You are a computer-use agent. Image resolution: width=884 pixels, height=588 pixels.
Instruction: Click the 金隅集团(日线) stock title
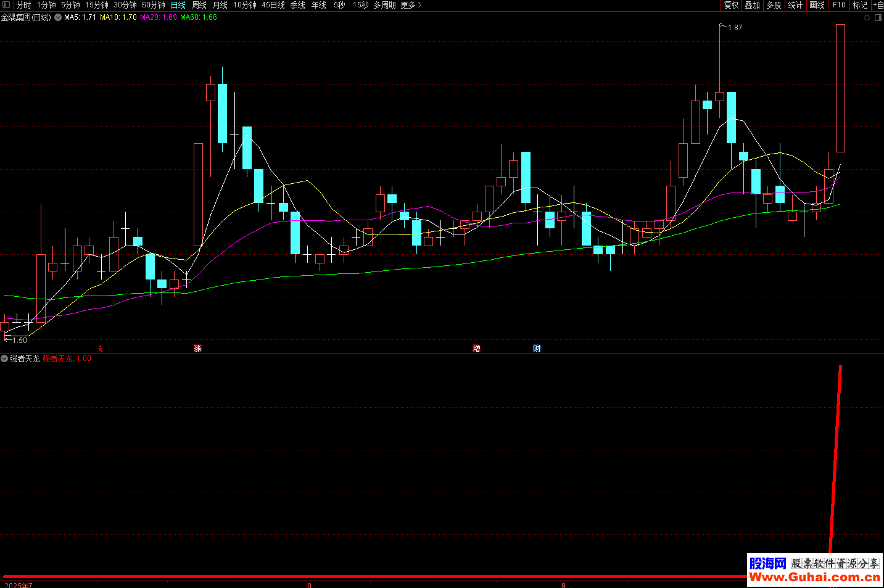26,17
